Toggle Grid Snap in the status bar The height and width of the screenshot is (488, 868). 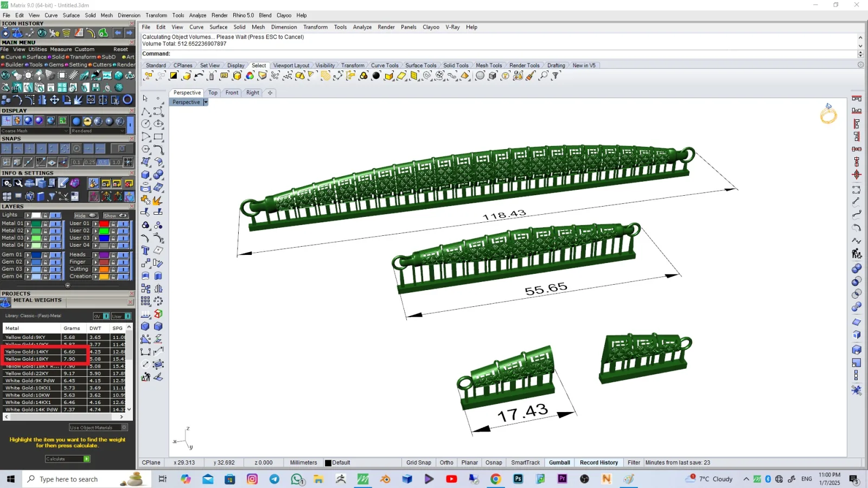[419, 463]
